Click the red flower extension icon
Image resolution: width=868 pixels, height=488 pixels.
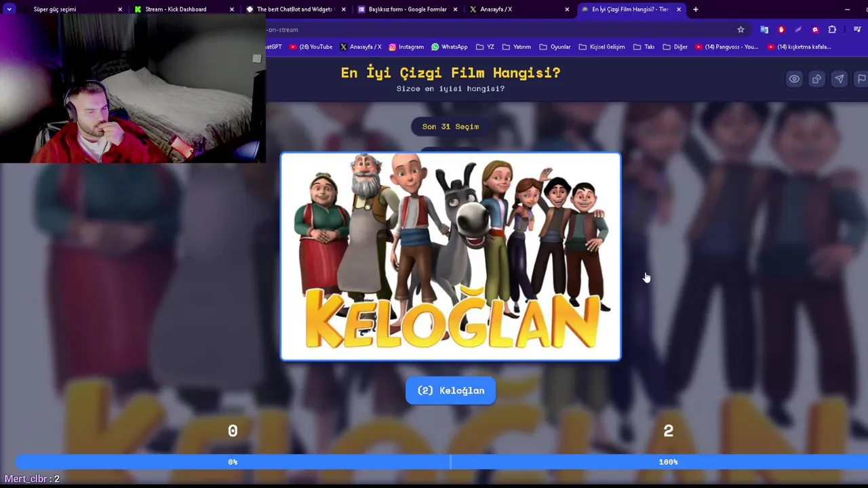815,29
